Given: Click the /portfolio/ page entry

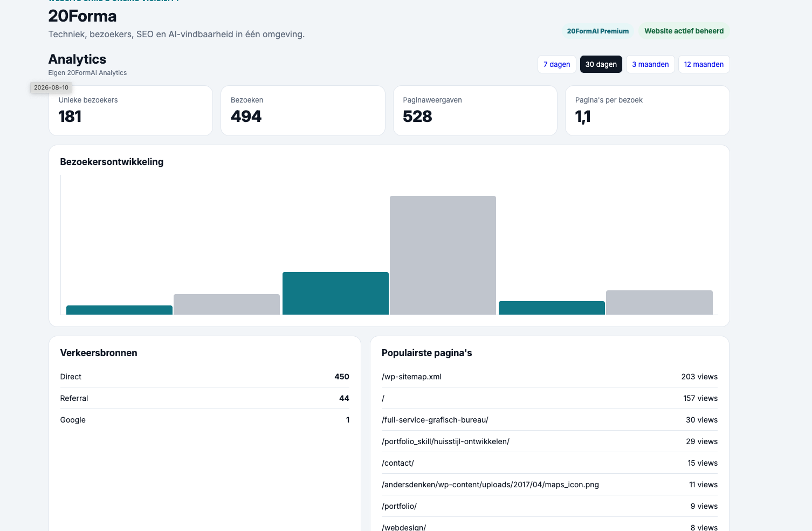Looking at the screenshot, I should (x=549, y=506).
